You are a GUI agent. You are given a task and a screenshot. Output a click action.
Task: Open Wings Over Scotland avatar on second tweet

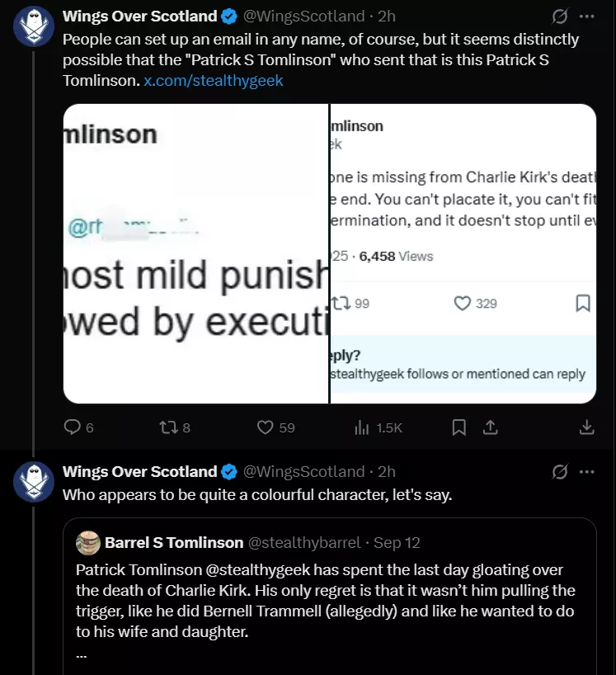click(x=34, y=482)
